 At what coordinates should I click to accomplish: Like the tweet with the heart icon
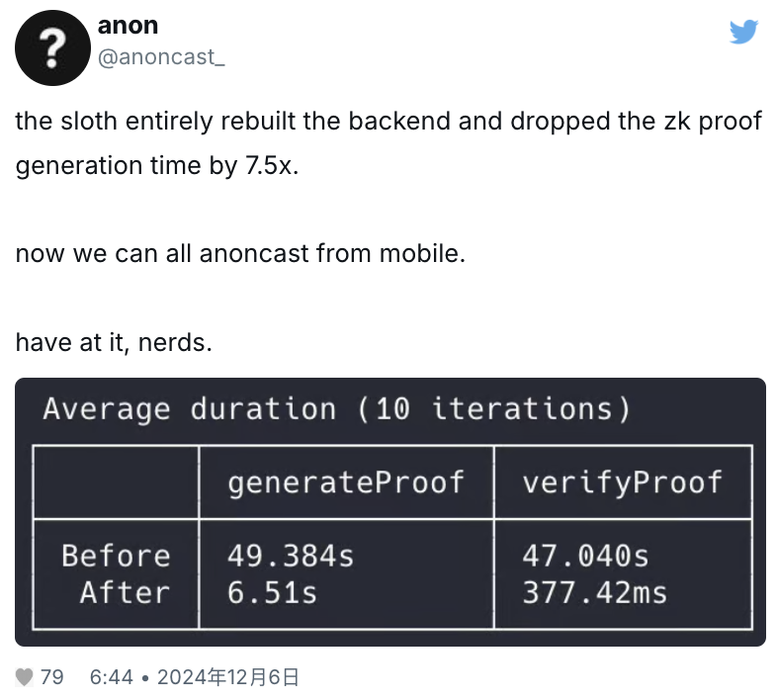25,677
